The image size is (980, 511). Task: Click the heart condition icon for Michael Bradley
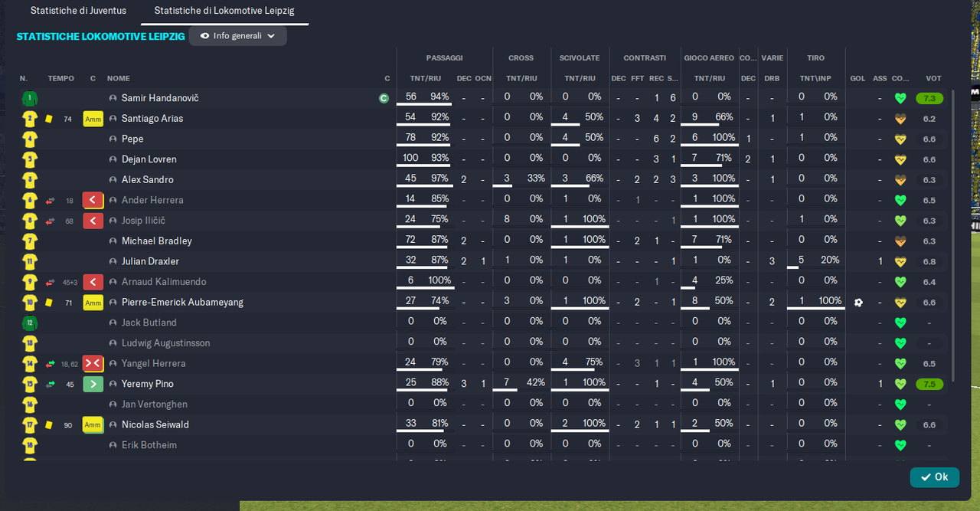click(x=900, y=241)
